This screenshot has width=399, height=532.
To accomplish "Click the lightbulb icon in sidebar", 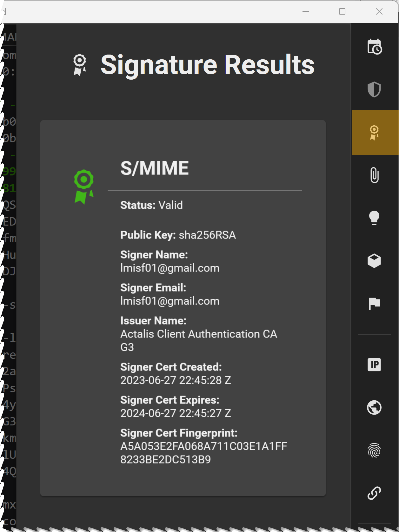I will (374, 218).
